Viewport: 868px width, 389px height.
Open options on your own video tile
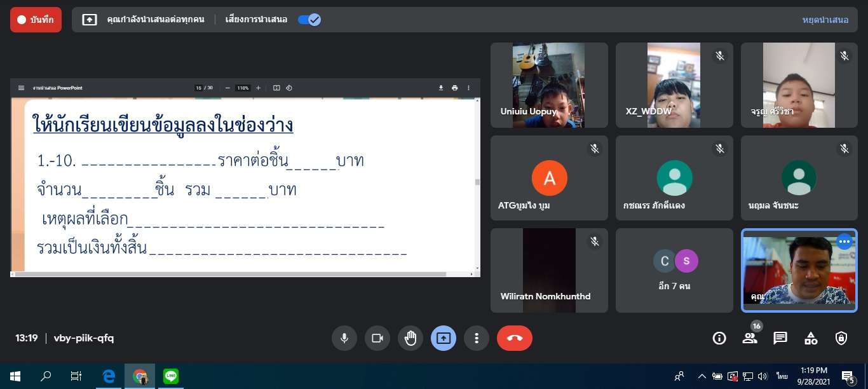(844, 242)
